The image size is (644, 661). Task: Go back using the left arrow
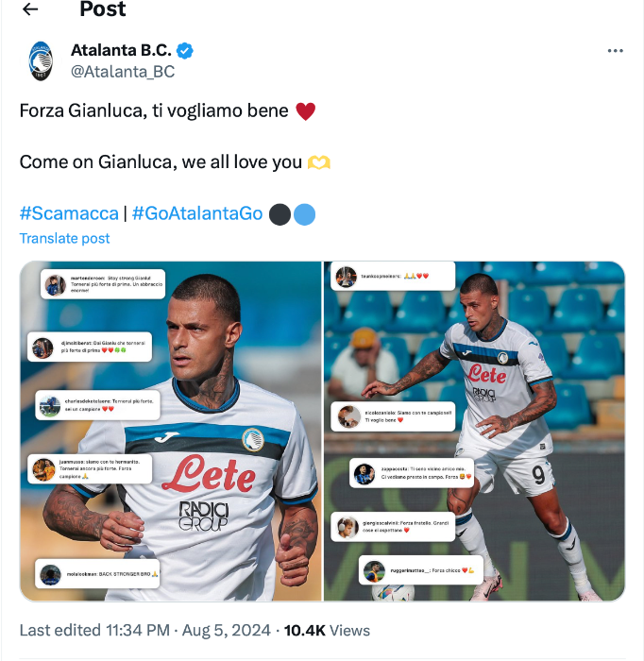click(30, 9)
